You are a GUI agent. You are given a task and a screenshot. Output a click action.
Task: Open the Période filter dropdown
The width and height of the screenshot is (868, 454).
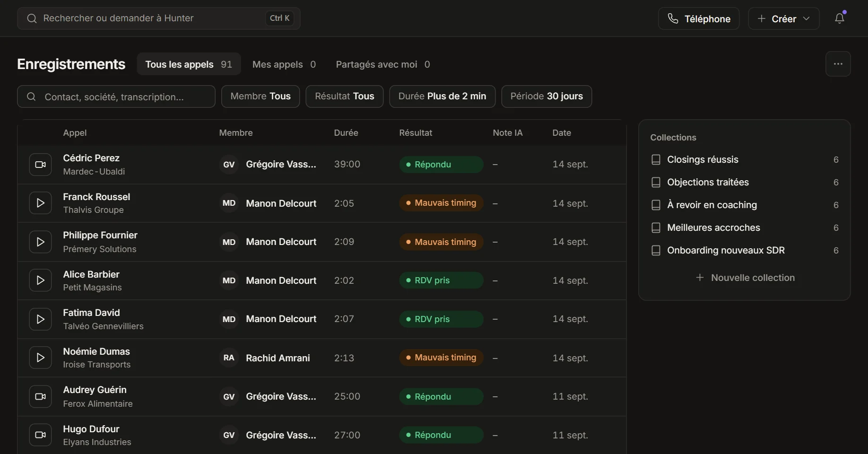point(547,96)
